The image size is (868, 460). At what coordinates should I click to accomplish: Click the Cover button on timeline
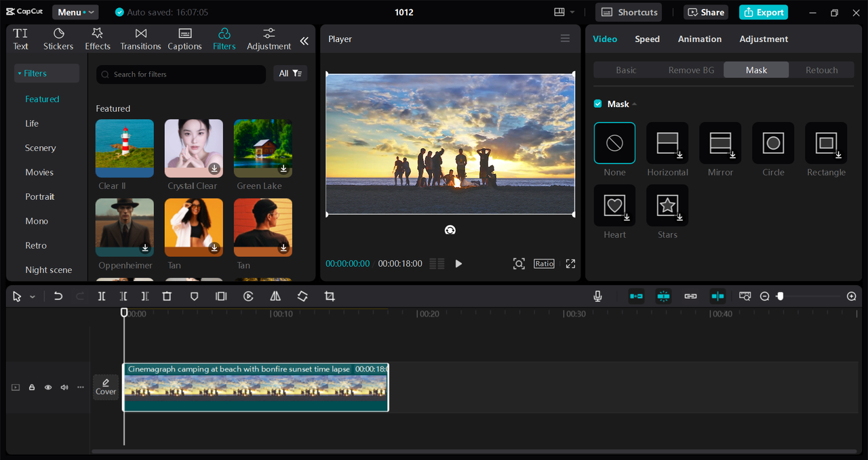[x=106, y=387]
